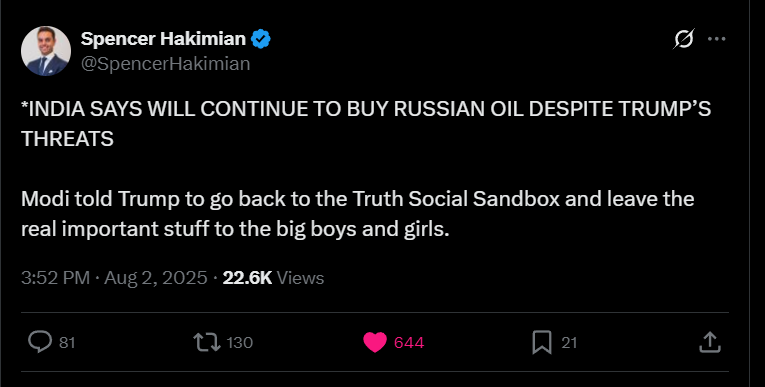Click the Spencer Hakimian display name

(x=163, y=39)
